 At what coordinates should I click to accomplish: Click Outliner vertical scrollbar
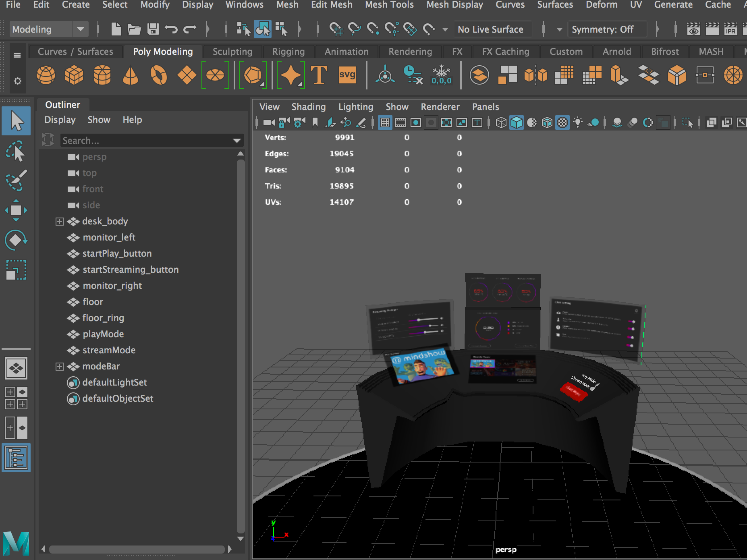tap(241, 346)
